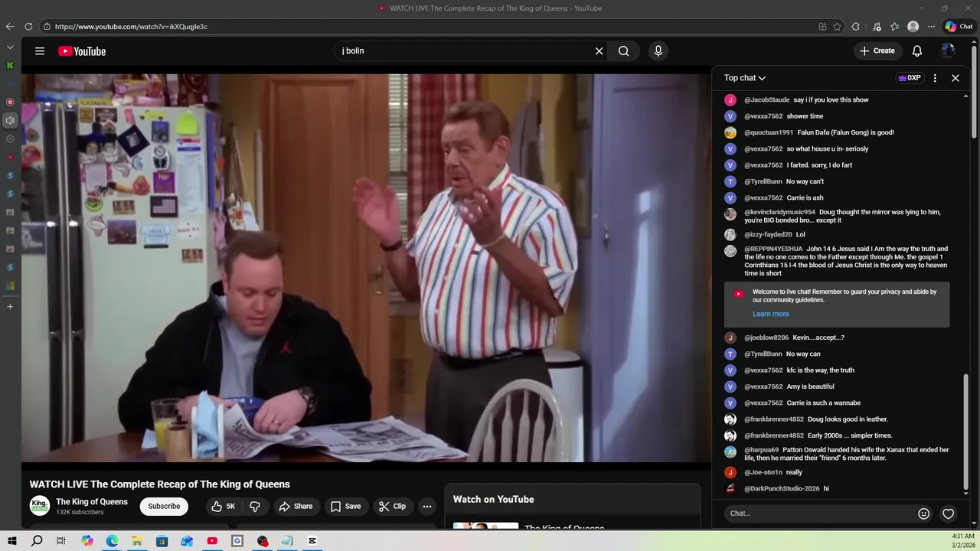
Task: Clip a segment of the video
Action: [x=392, y=506]
